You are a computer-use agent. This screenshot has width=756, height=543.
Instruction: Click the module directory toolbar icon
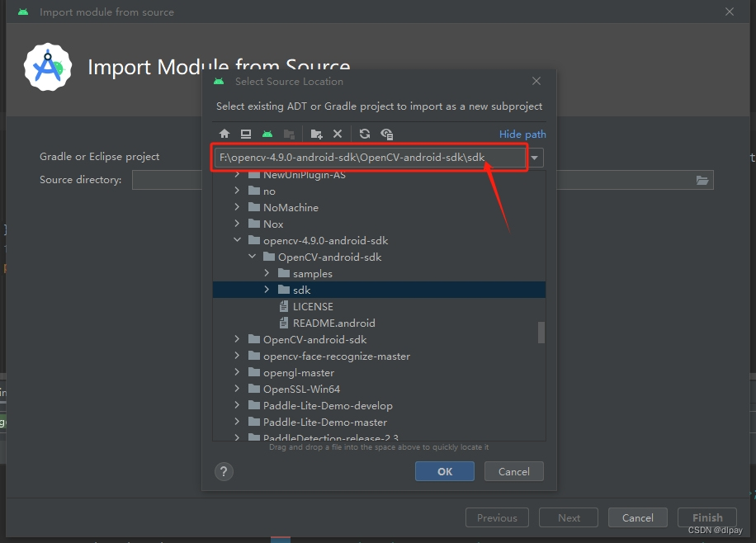pyautogui.click(x=289, y=134)
